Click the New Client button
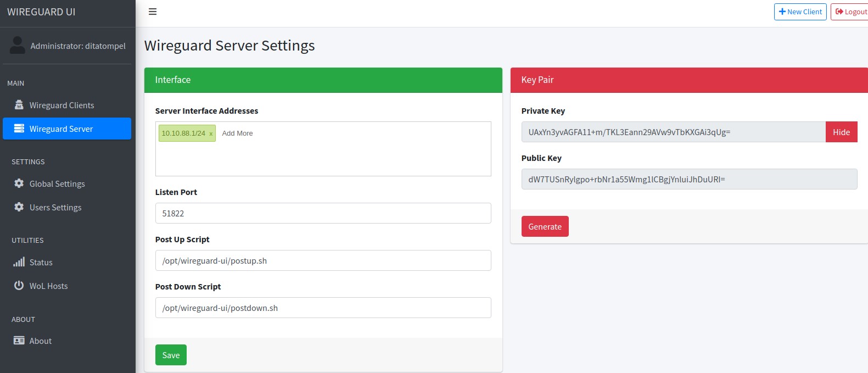868x373 pixels. pos(800,12)
